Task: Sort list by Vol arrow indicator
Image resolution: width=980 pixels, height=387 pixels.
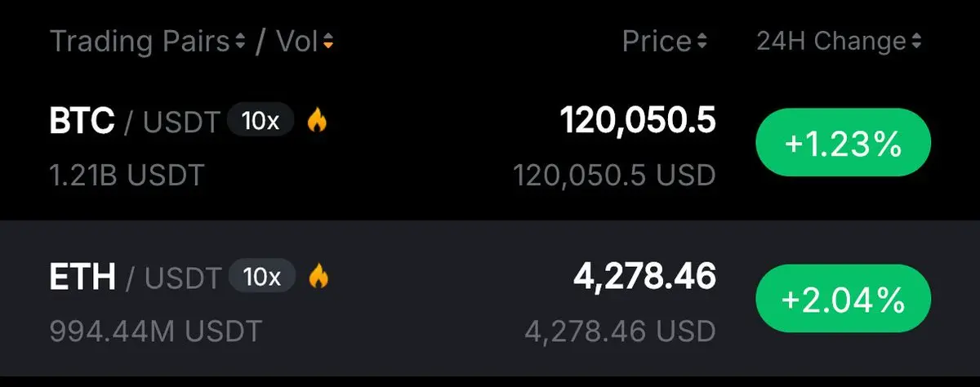Action: pos(327,42)
